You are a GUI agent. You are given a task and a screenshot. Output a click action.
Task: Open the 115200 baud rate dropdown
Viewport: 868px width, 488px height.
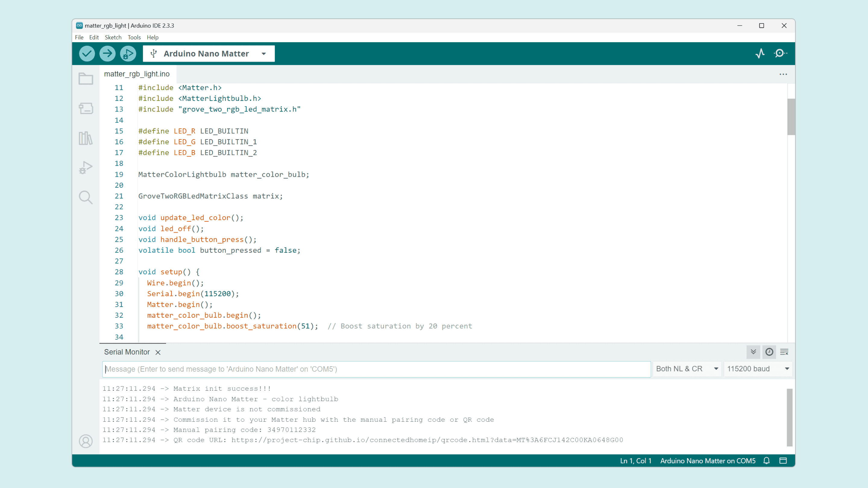tap(758, 369)
